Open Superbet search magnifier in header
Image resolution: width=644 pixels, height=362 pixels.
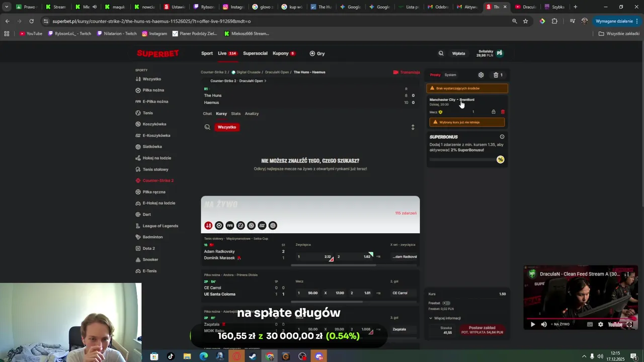(x=441, y=53)
